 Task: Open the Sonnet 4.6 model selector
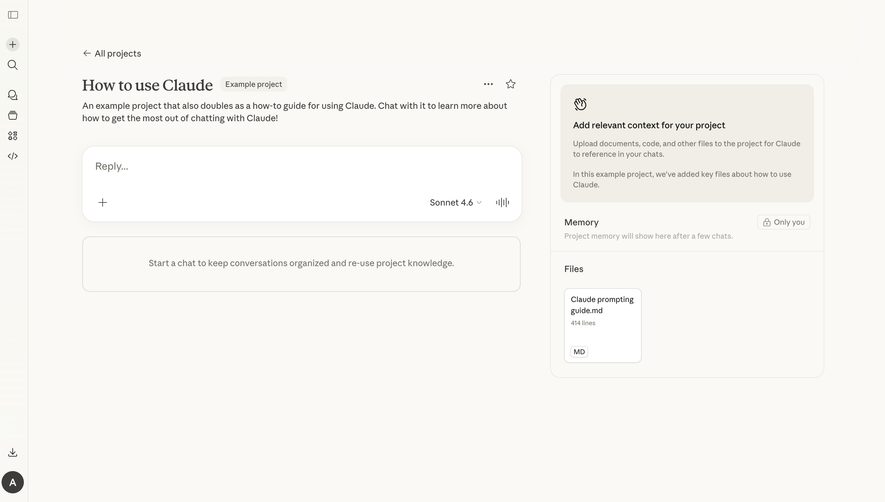[x=455, y=202]
